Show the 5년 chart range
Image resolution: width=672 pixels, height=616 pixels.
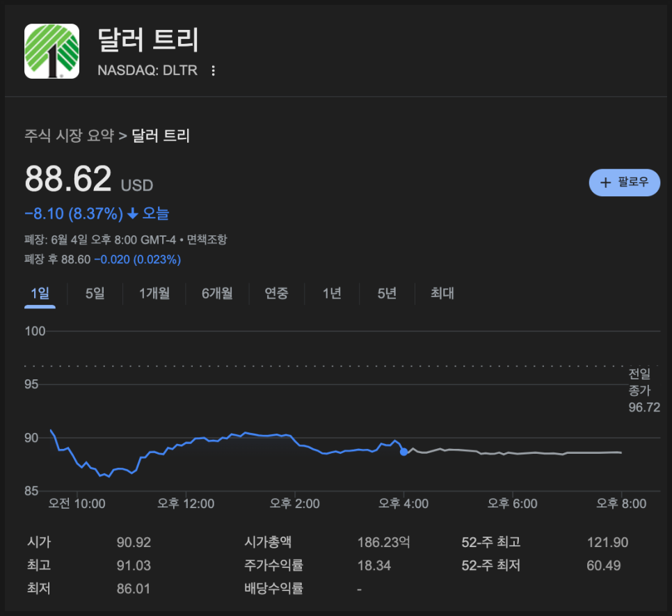(x=387, y=294)
